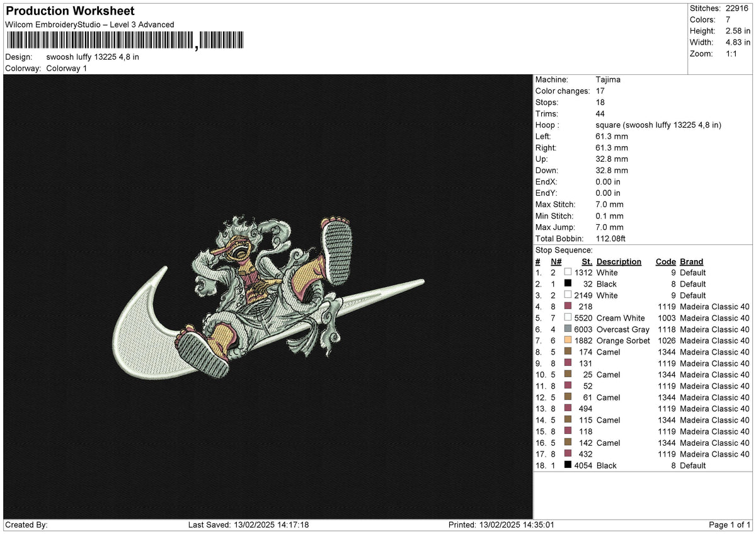Click the Height value 2.58 in
Screen dimensions: 756x534
point(737,31)
